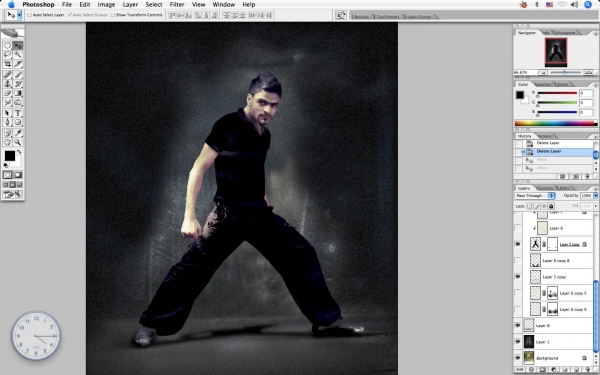Swap foreground and background colors

(x=19, y=152)
